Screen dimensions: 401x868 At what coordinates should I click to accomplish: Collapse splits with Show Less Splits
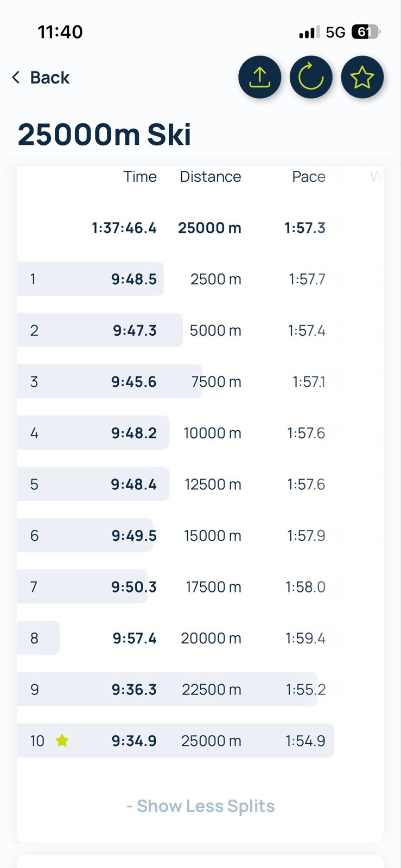(200, 806)
